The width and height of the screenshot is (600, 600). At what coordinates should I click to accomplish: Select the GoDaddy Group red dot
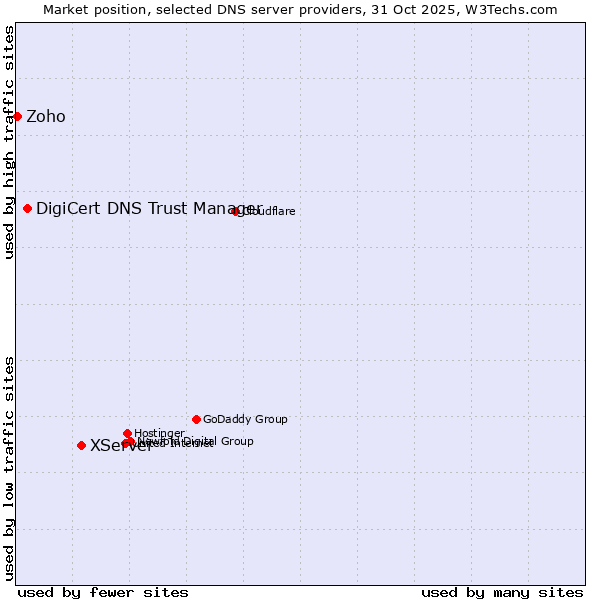tap(196, 419)
